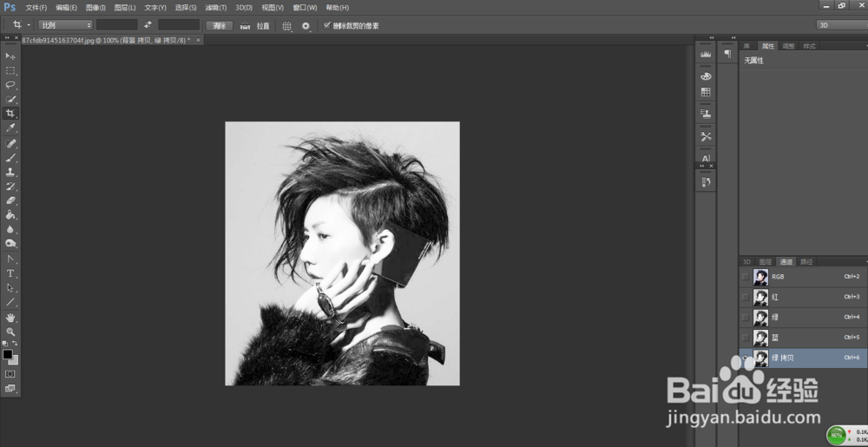The image size is (868, 447).
Task: Open the 滤镜(T) menu
Action: (x=216, y=8)
